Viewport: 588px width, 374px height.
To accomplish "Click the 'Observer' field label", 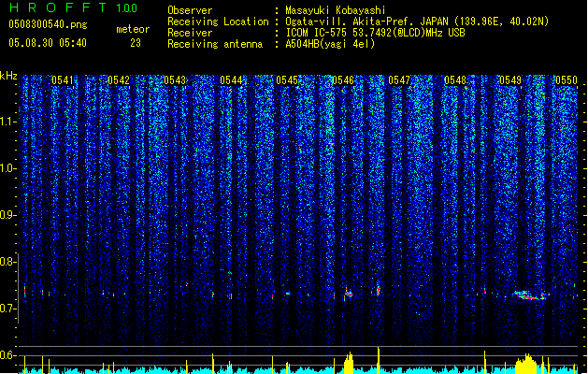I will tap(190, 10).
